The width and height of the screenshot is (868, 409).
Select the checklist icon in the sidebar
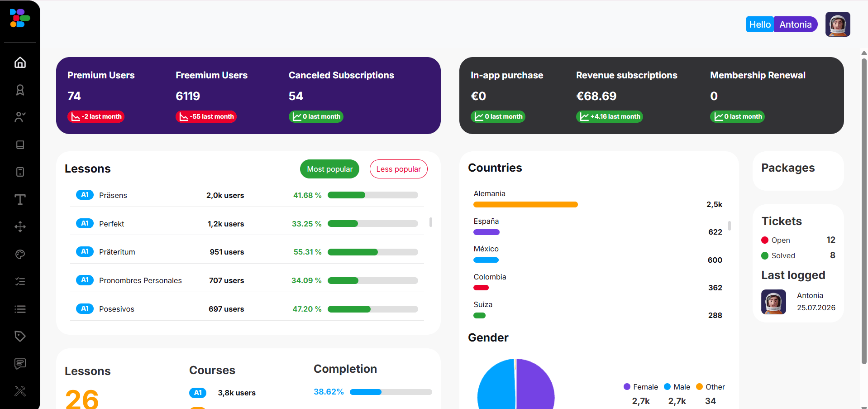tap(20, 281)
